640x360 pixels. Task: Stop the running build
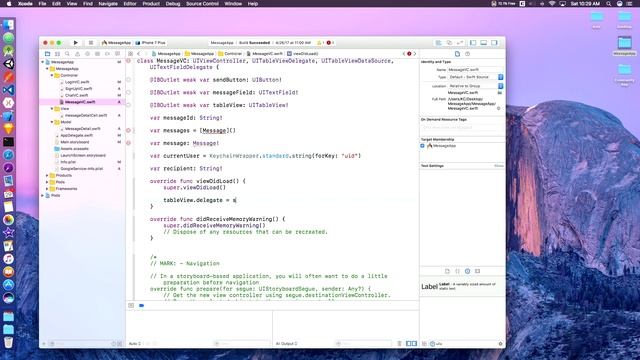(x=91, y=42)
